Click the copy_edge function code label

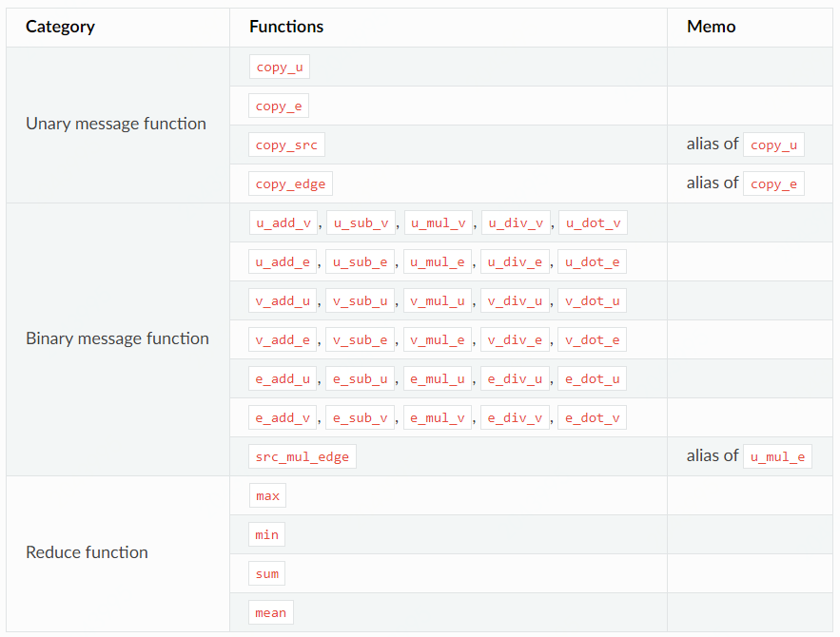pos(290,184)
